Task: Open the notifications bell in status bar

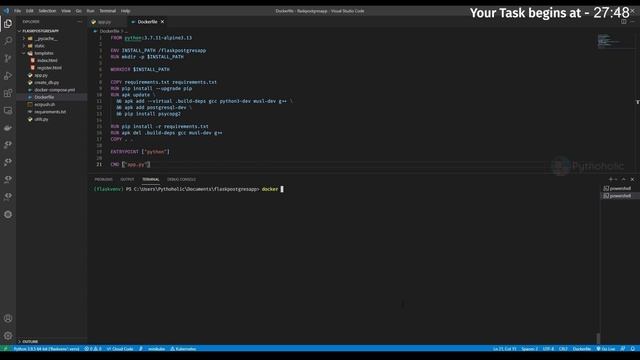Action: [x=633, y=349]
